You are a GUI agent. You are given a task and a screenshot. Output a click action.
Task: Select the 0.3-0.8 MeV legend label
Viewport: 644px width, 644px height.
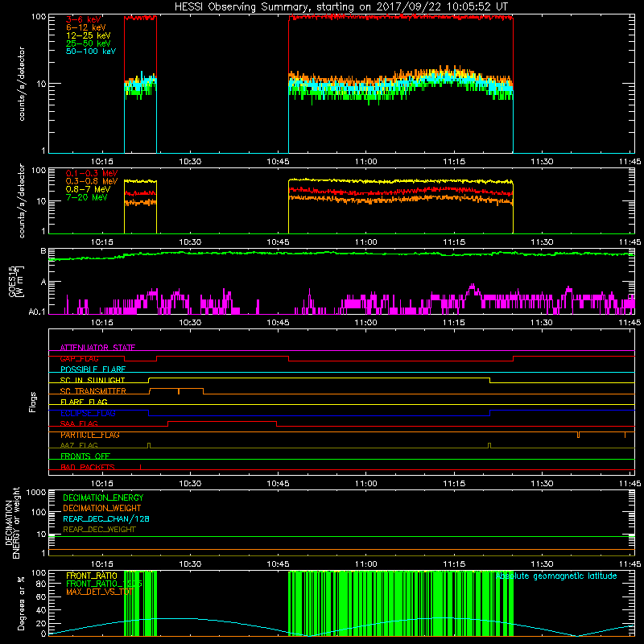coord(92,182)
